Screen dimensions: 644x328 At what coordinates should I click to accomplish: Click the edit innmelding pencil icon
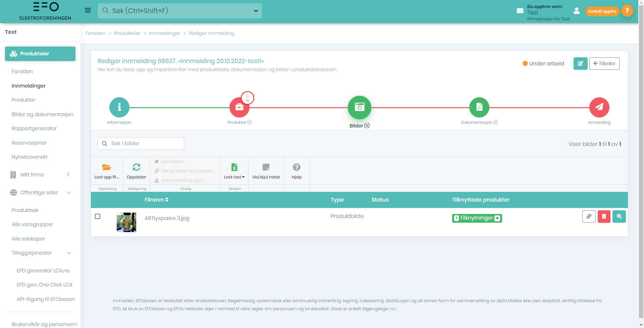click(580, 63)
